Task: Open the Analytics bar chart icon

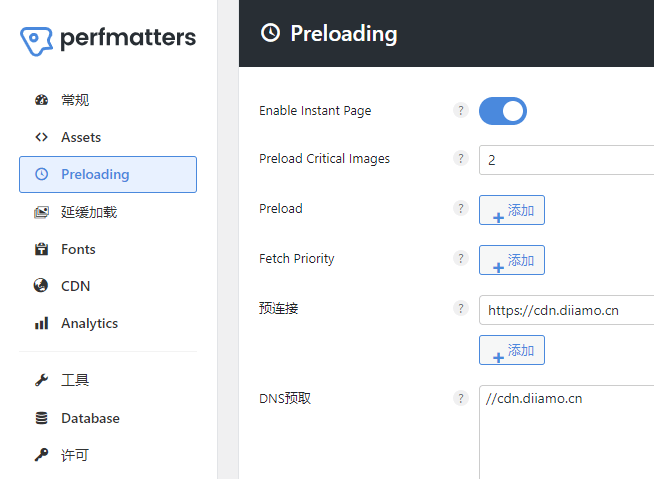Action: (x=41, y=323)
